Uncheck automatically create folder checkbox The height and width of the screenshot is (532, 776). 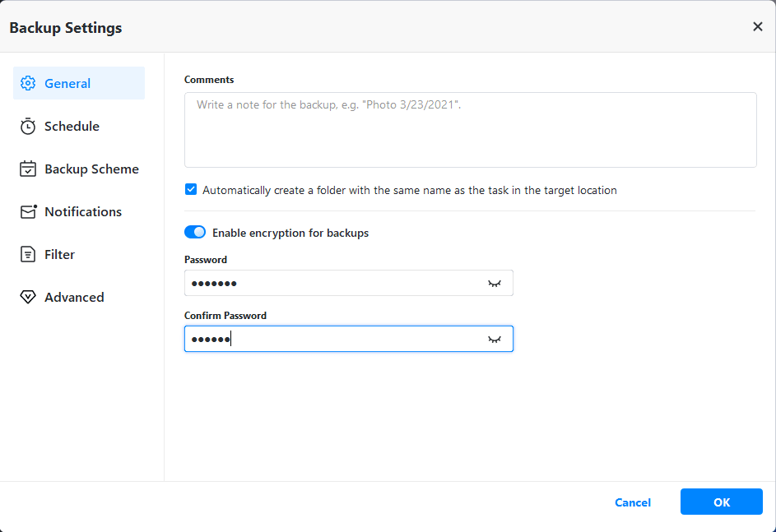pyautogui.click(x=191, y=190)
